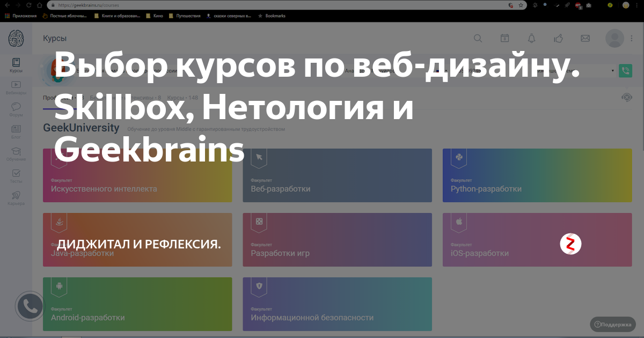Open the Карьера rocket icon in sidebar
Image resolution: width=644 pixels, height=338 pixels.
(16, 195)
